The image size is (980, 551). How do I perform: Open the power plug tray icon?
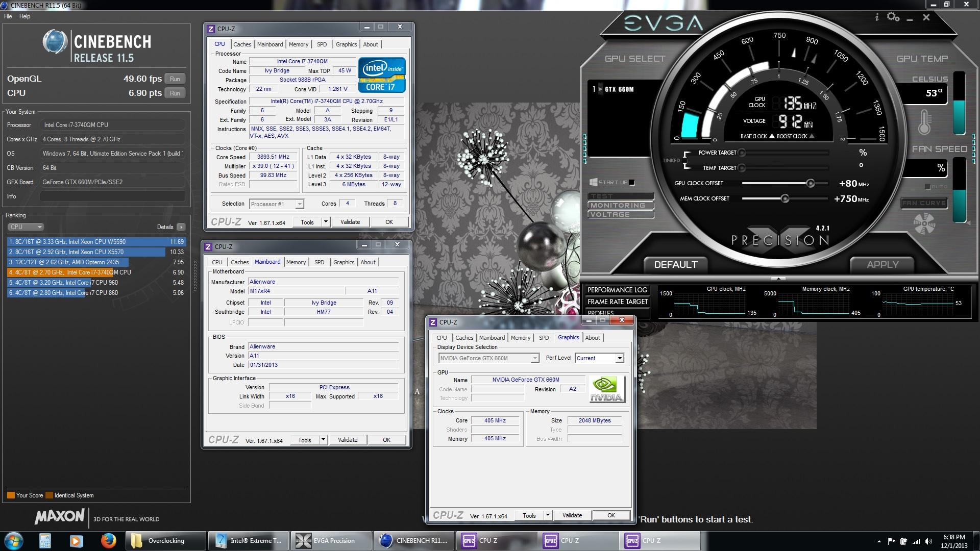pos(903,541)
